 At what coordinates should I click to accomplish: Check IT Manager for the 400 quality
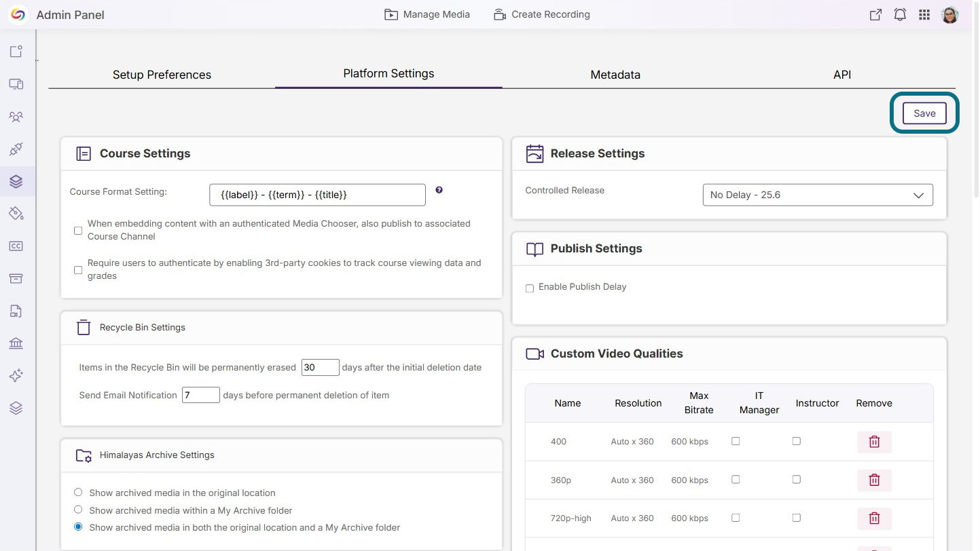coord(736,441)
